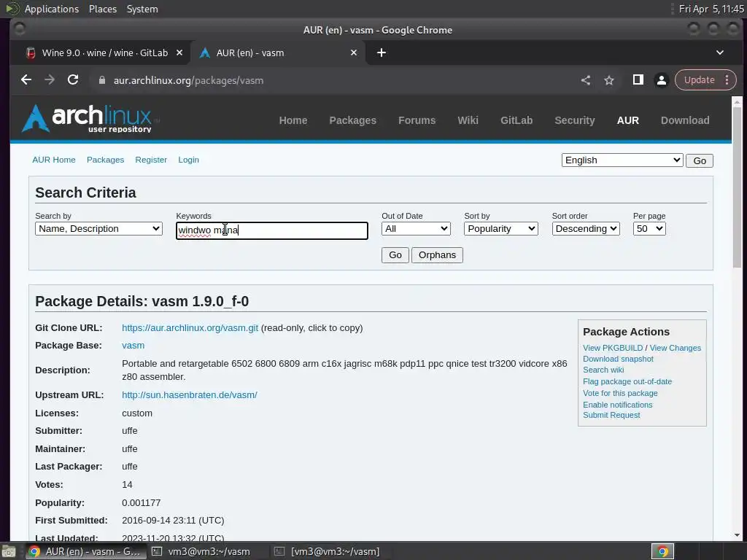Open the Places menu
747x560 pixels.
103,9
